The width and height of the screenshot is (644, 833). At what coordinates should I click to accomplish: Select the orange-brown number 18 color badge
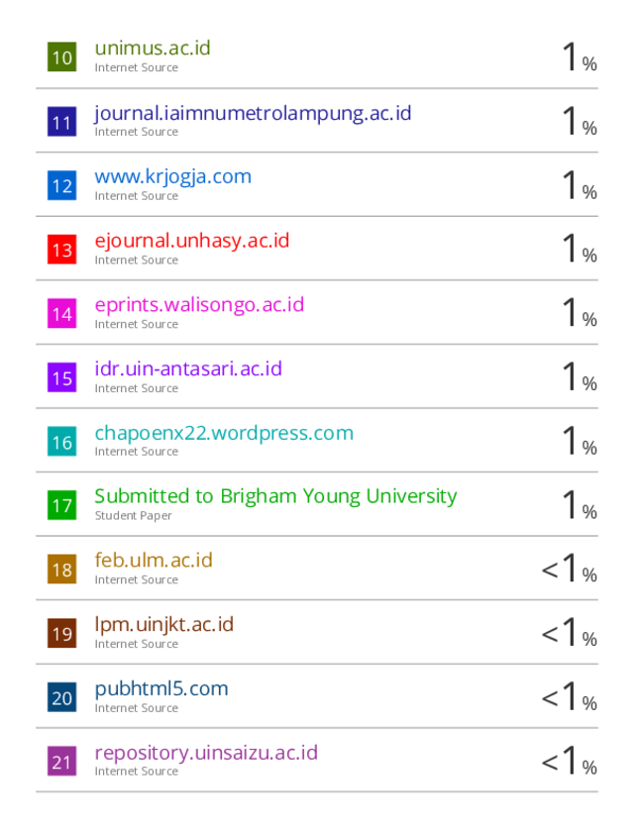[61, 570]
